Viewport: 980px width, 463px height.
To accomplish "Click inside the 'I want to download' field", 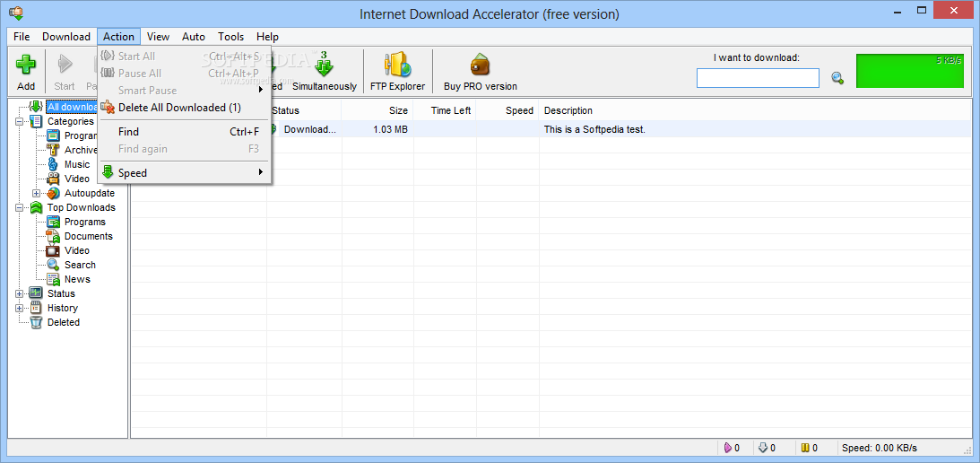I will click(x=758, y=78).
